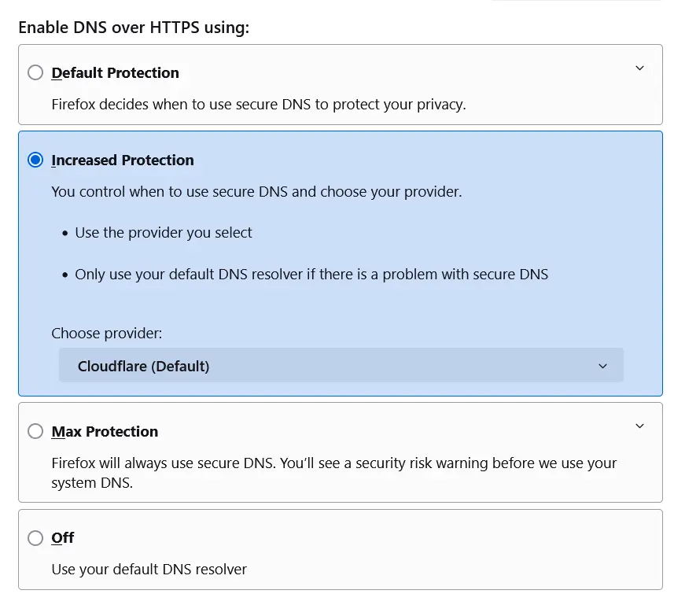Click the 'Choose provider:' label
Viewport: 674px width, 616px height.
[106, 334]
